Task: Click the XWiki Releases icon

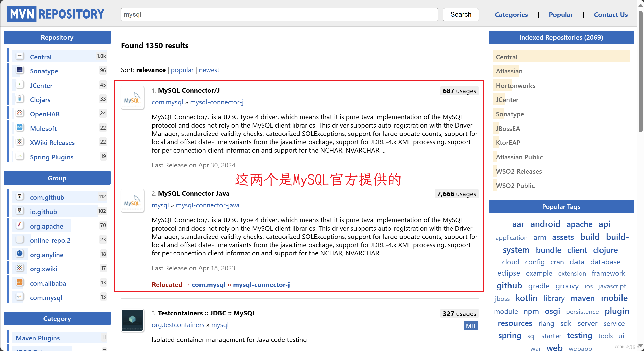Action: click(19, 141)
